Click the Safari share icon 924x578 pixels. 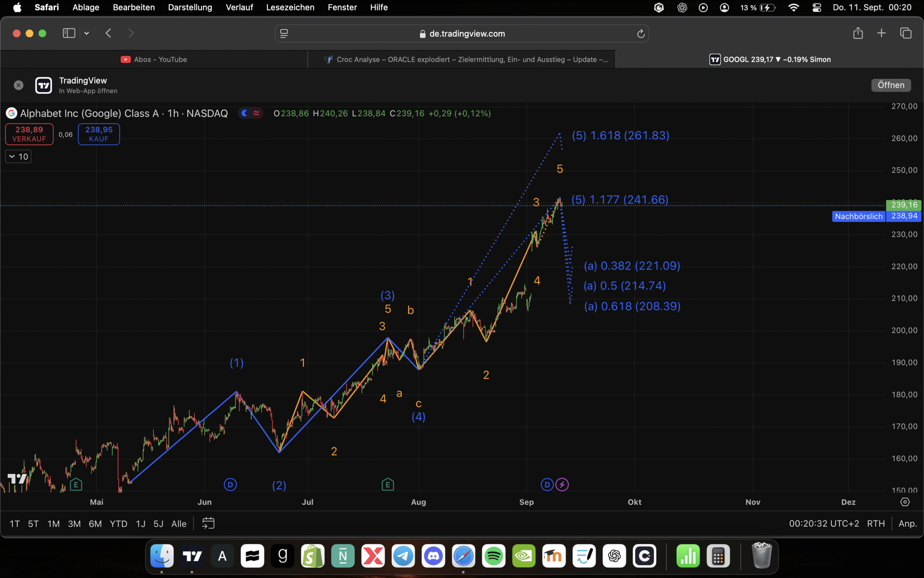point(857,33)
